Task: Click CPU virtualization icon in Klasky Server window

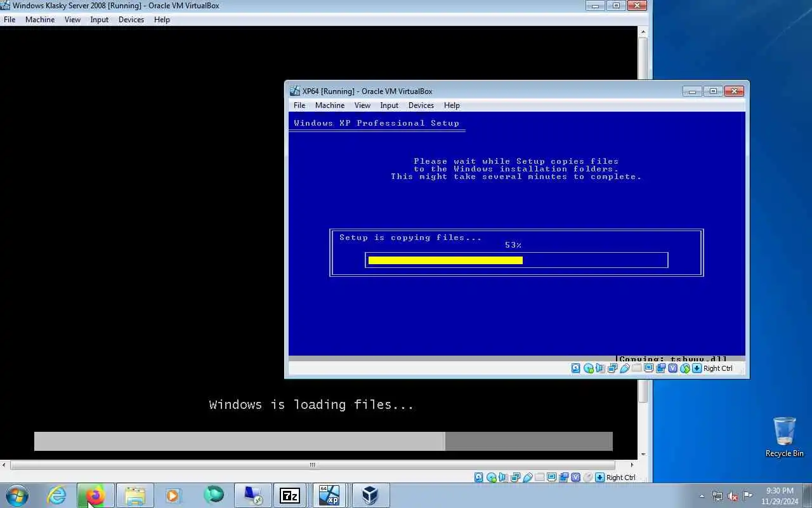Action: click(x=576, y=478)
